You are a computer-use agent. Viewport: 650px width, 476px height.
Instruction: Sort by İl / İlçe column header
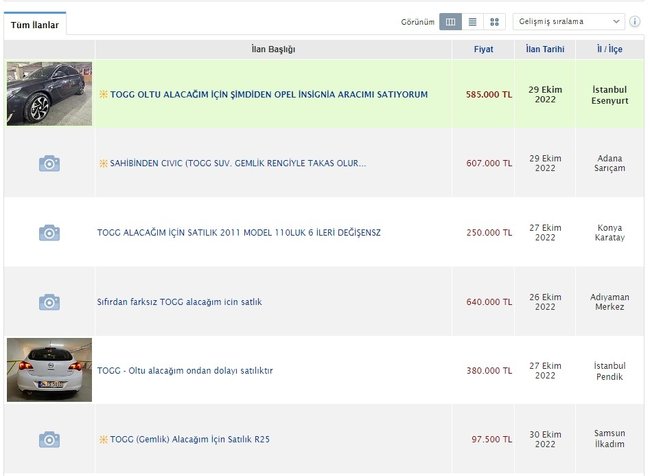pos(609,49)
